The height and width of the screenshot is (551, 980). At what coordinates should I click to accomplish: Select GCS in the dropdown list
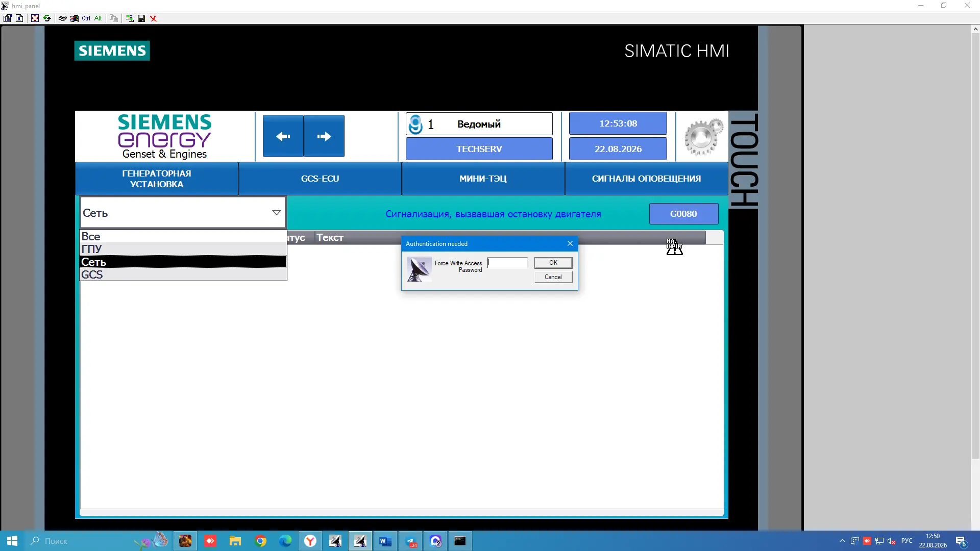[x=183, y=274]
